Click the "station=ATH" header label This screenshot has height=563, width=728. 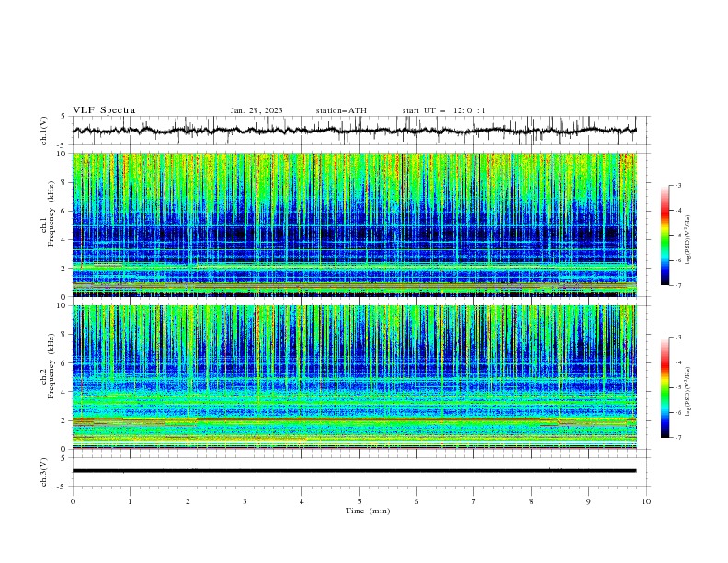(341, 110)
